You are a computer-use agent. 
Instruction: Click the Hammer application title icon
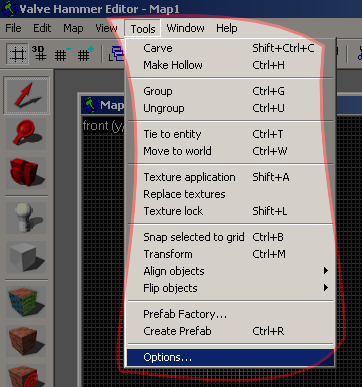click(x=9, y=9)
